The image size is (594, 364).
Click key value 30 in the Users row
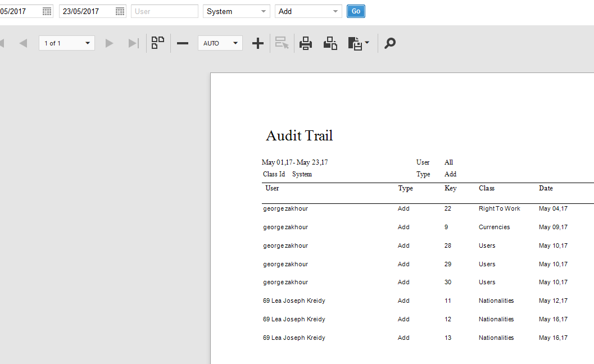(x=448, y=282)
